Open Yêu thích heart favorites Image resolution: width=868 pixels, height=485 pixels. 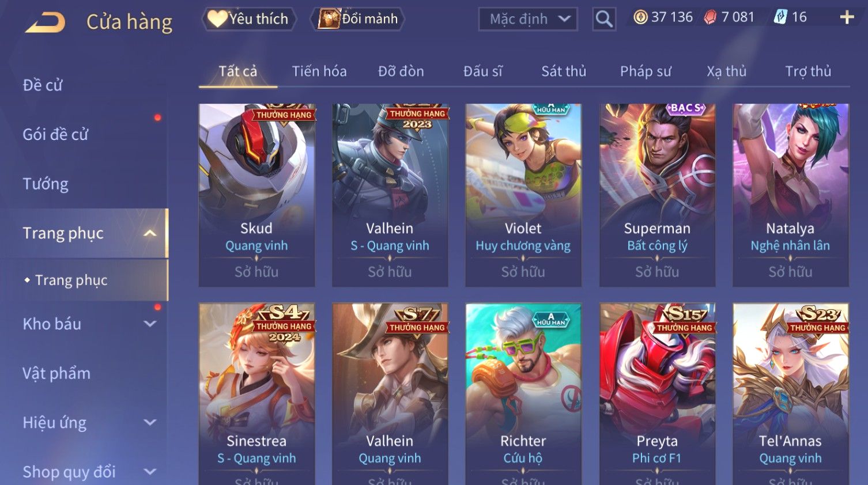[x=248, y=19]
